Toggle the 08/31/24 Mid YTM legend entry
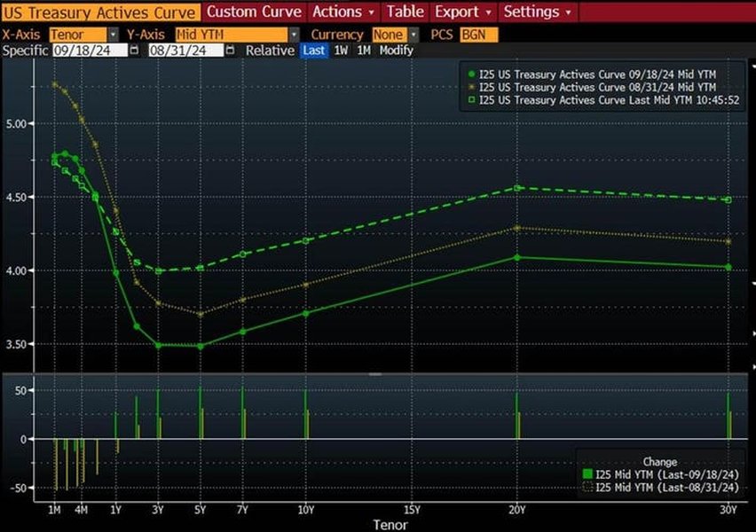The image size is (756, 532). pos(592,87)
